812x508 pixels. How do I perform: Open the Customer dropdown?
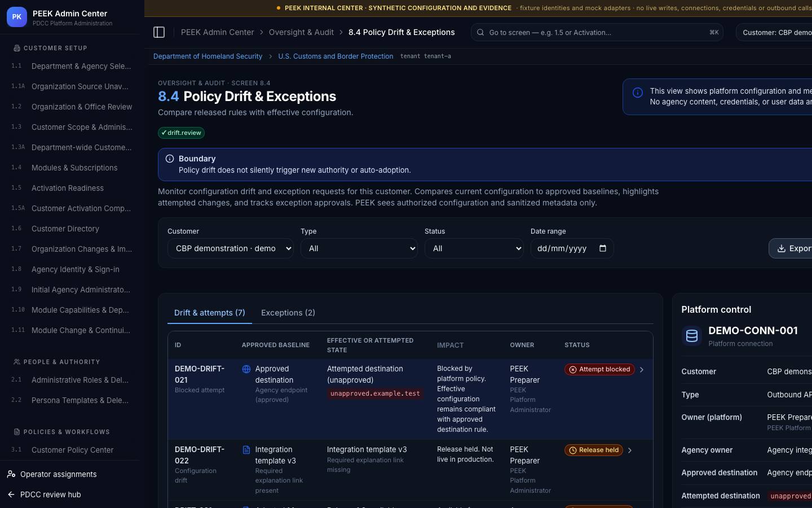(x=231, y=248)
